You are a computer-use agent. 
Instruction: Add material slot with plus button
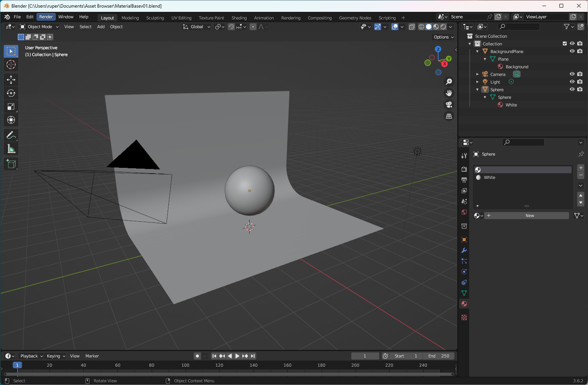pos(581,168)
